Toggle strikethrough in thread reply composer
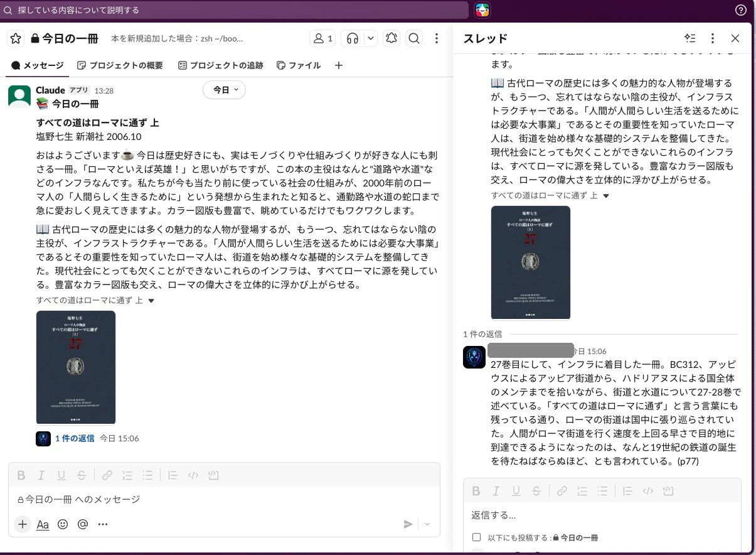 536,491
